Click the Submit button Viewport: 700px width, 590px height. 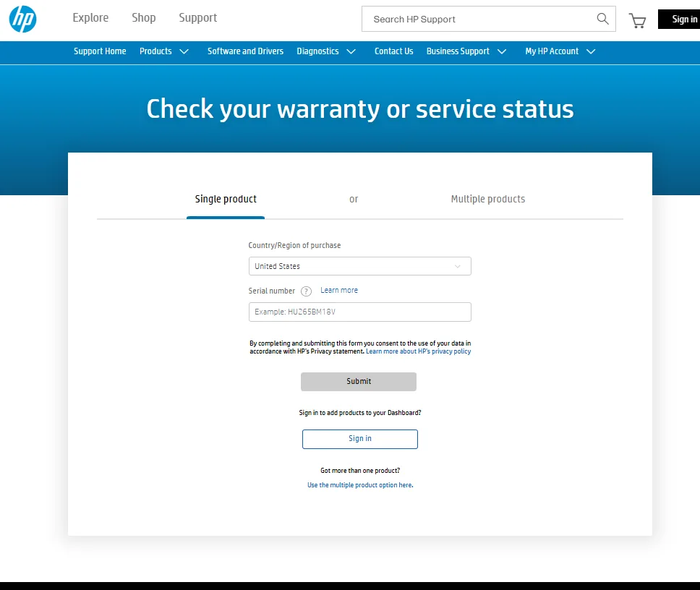pos(359,382)
